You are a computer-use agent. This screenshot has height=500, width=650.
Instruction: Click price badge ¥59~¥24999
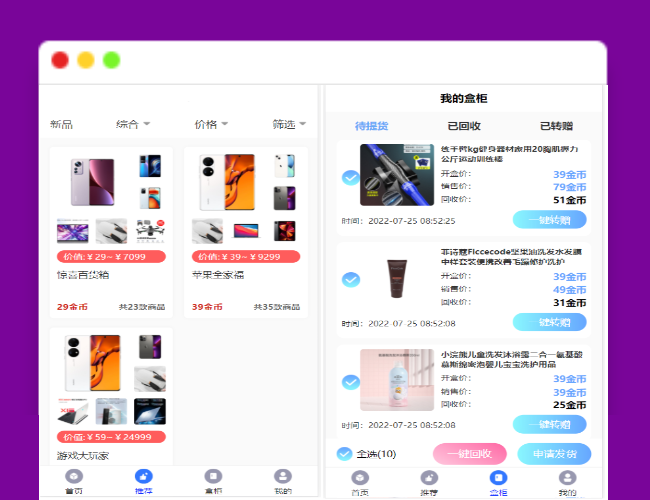111,437
